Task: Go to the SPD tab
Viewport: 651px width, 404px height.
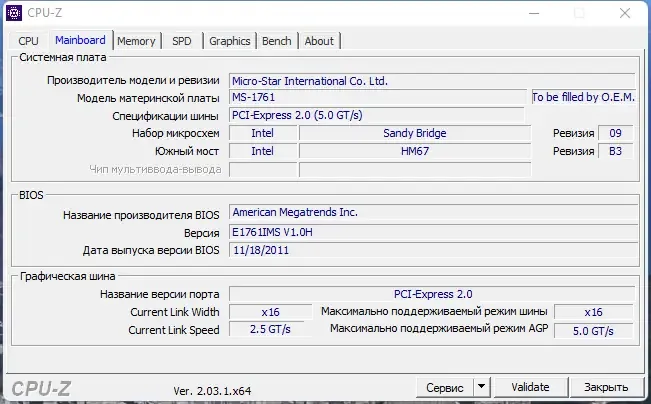Action: pyautogui.click(x=182, y=41)
